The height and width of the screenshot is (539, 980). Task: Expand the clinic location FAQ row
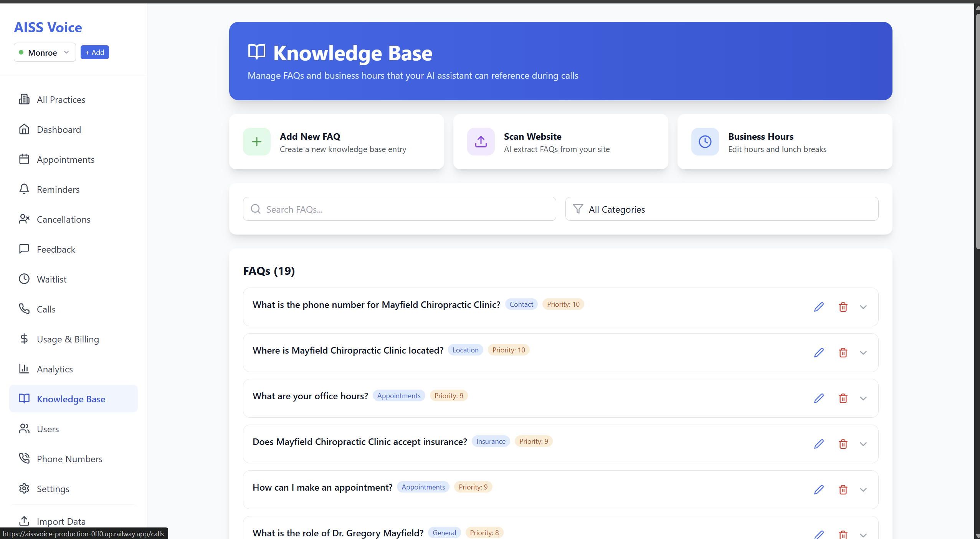coord(863,352)
